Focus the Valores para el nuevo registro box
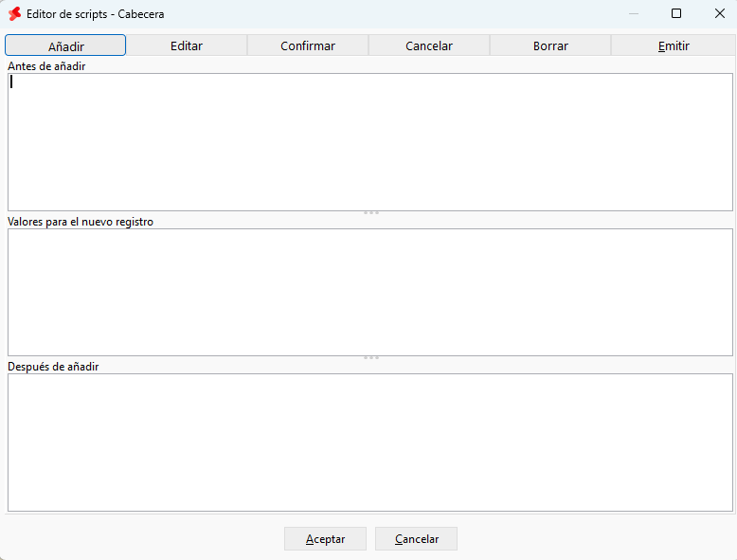 [370, 292]
